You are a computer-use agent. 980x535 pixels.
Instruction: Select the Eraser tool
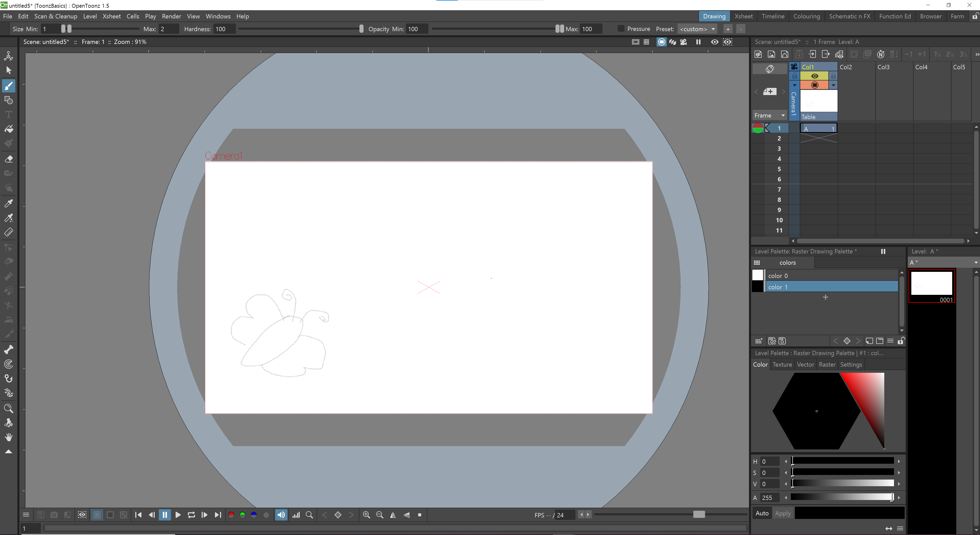coord(9,159)
